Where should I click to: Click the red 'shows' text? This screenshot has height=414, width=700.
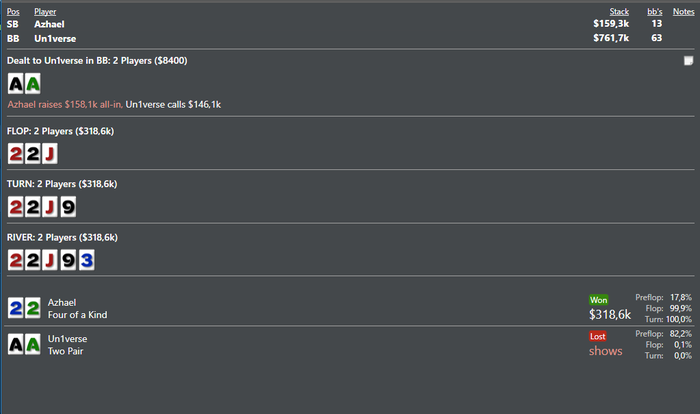pos(605,351)
